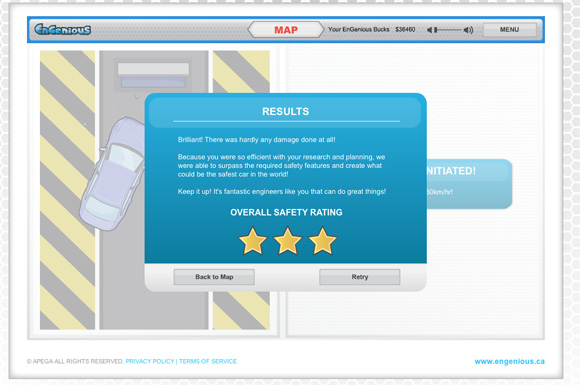The height and width of the screenshot is (385, 580).
Task: Visit the www.engenious.ca link
Action: click(x=509, y=362)
